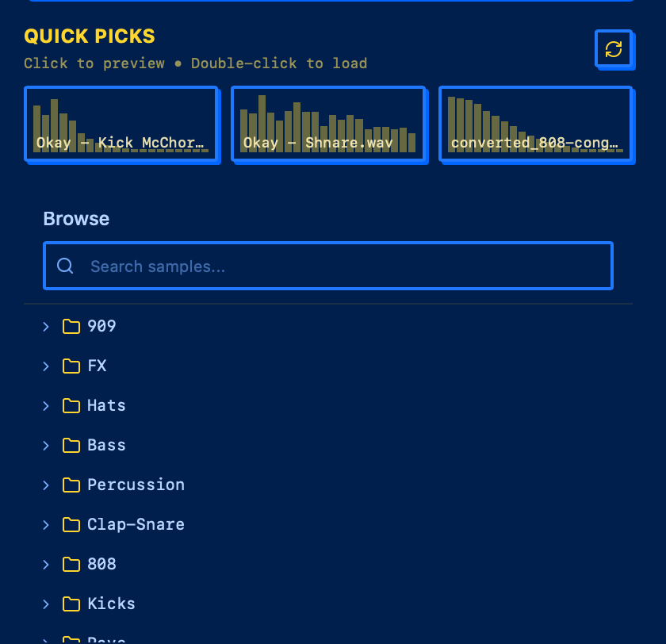Click the FX folder icon
The width and height of the screenshot is (666, 644).
71,366
